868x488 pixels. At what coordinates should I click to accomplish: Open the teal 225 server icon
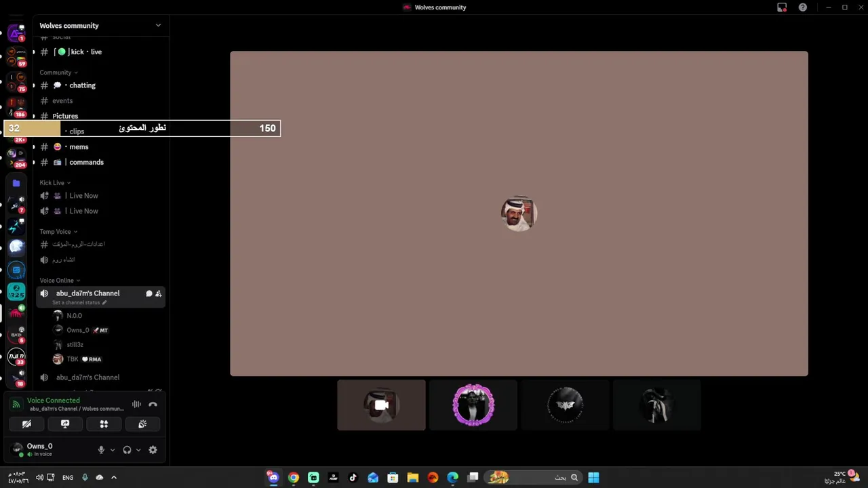(16, 291)
